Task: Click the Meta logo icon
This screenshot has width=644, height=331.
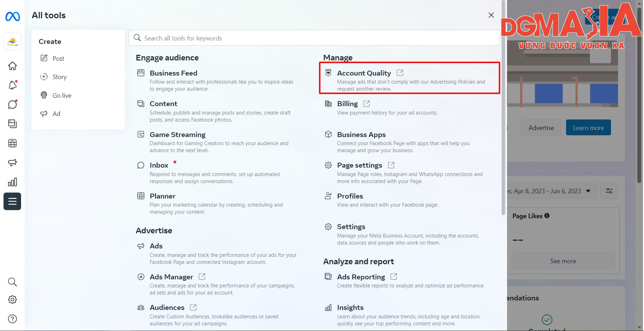Action: (13, 16)
